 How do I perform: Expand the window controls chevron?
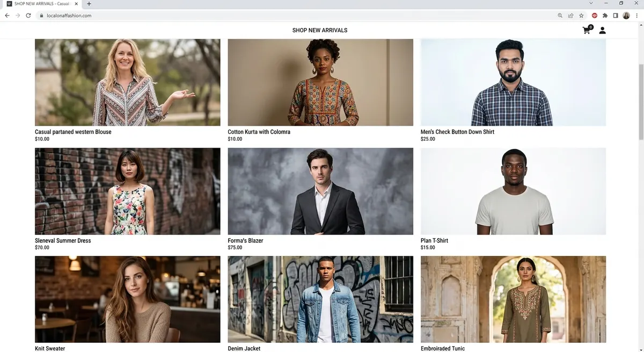tap(591, 3)
